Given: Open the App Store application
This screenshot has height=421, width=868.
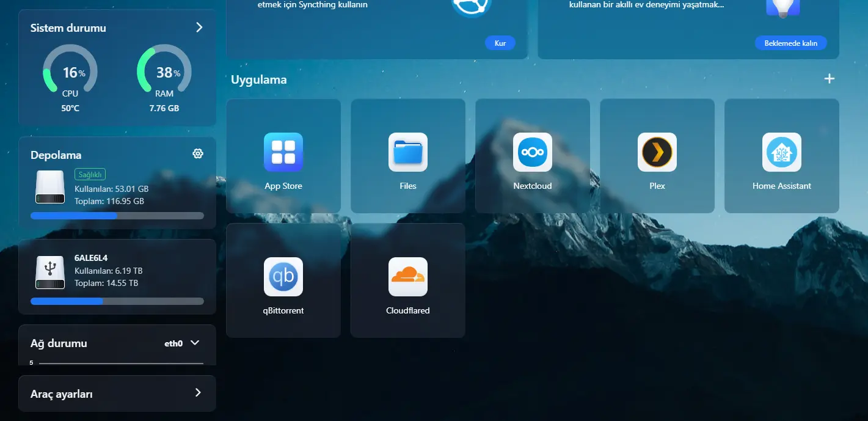Looking at the screenshot, I should [x=283, y=156].
